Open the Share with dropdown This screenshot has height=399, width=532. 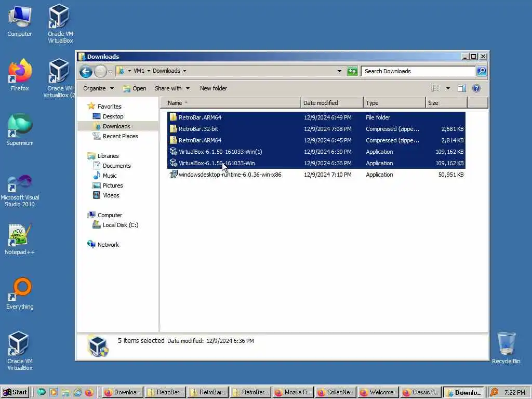172,88
